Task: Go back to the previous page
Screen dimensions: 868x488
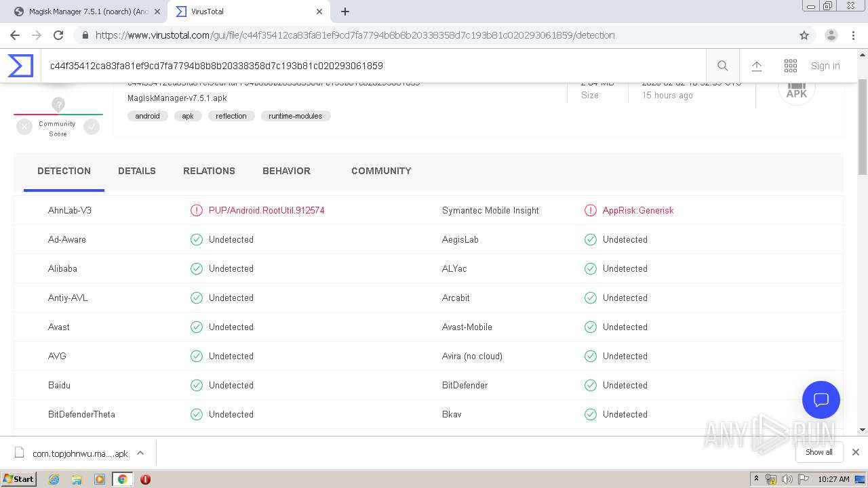Action: [x=15, y=35]
